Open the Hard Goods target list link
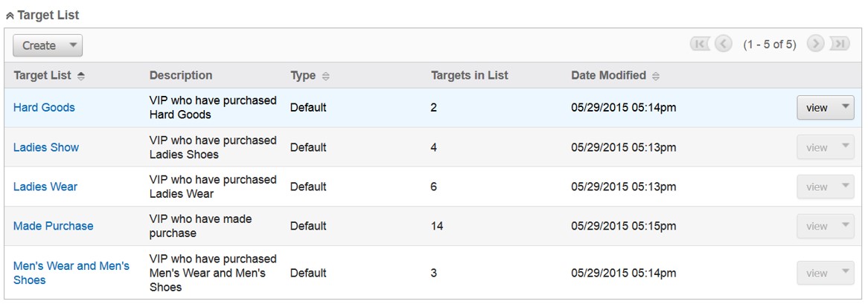868x304 pixels. (44, 108)
